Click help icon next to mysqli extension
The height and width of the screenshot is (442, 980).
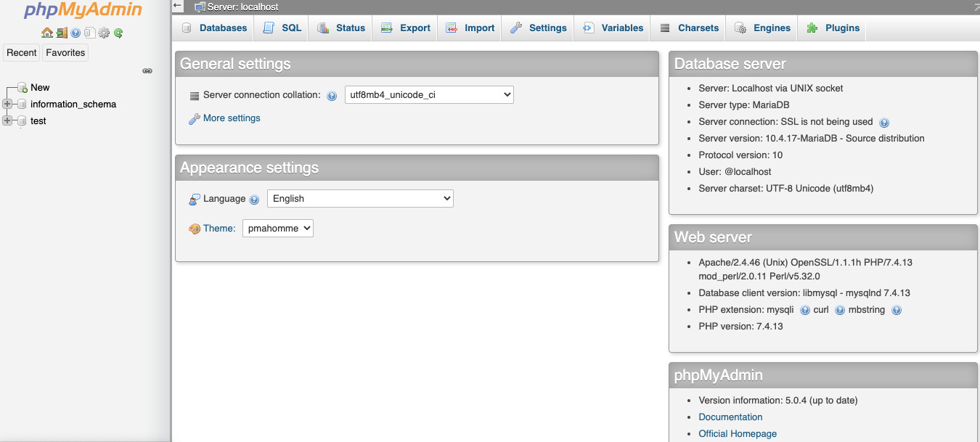(805, 311)
